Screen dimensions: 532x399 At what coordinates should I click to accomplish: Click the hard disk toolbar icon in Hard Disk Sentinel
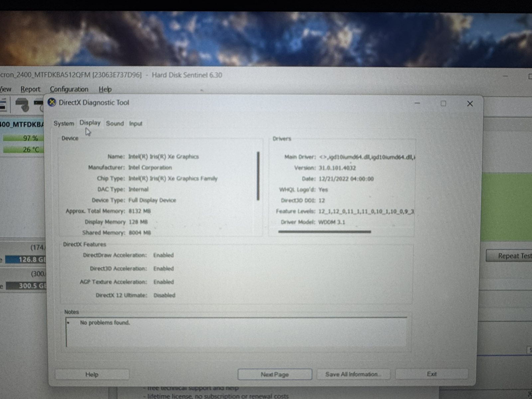click(22, 104)
